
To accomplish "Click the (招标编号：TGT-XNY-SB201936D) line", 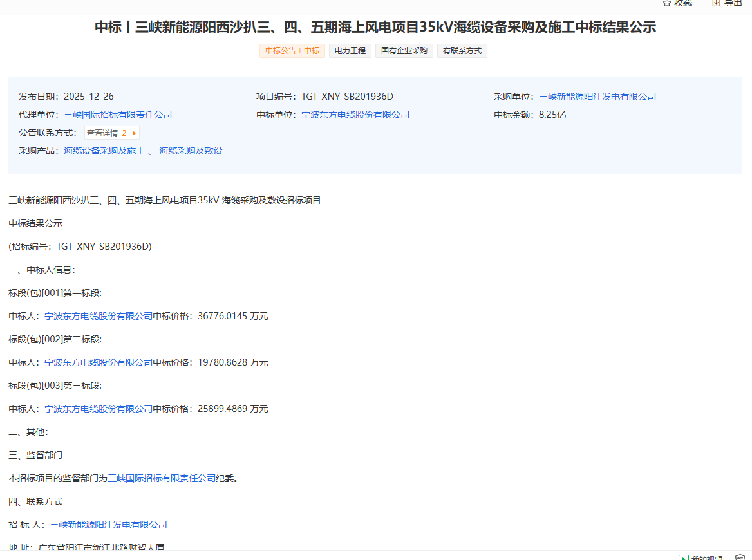I will [x=80, y=247].
